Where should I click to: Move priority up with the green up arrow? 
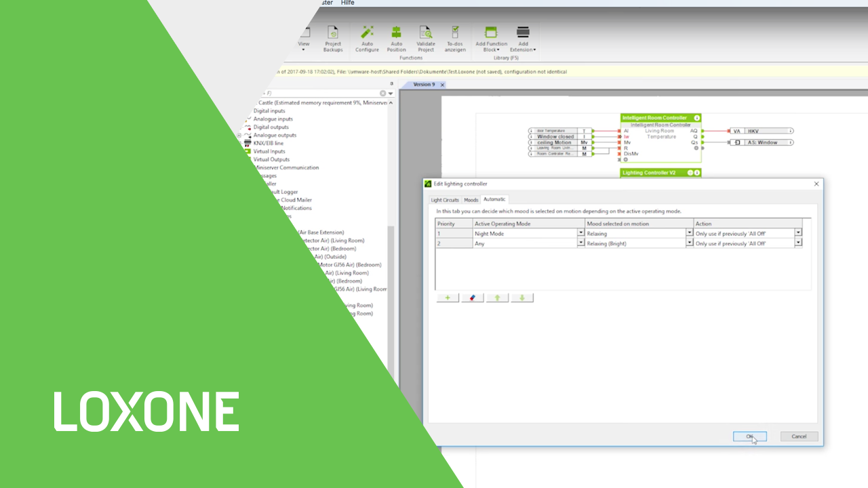pos(497,298)
